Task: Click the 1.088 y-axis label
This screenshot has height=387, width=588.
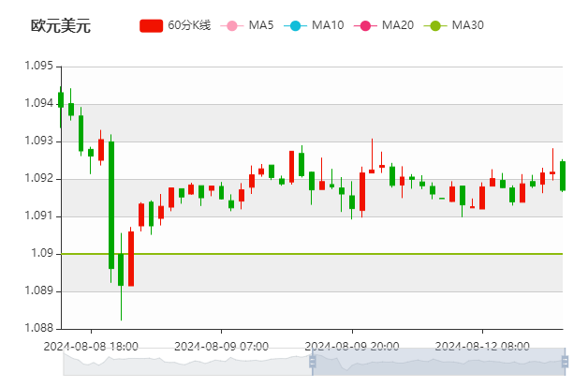Action: point(39,328)
